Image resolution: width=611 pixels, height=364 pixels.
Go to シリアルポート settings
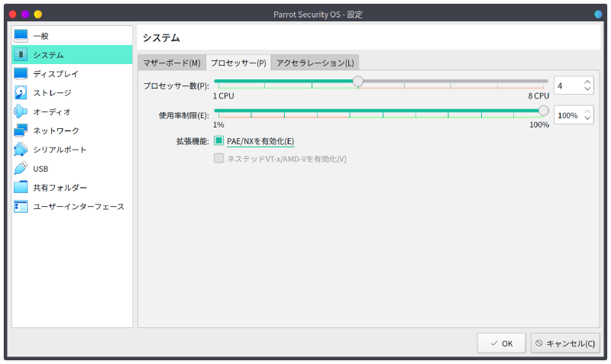(x=72, y=150)
